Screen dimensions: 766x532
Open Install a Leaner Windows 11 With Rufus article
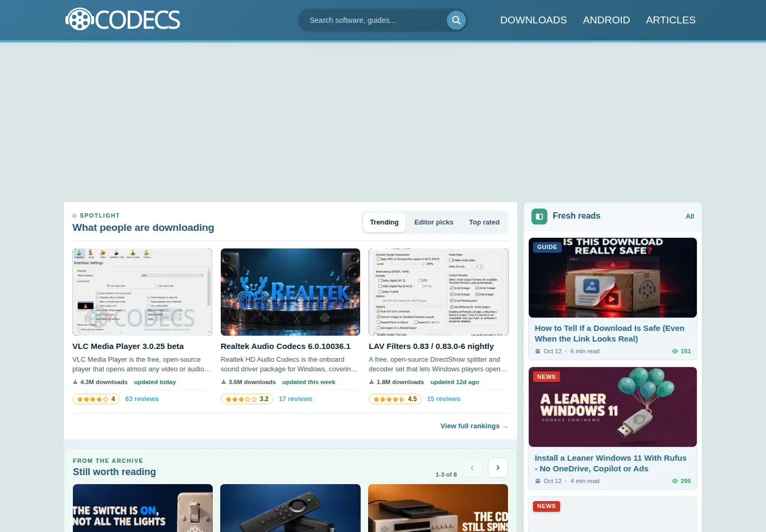(611, 463)
